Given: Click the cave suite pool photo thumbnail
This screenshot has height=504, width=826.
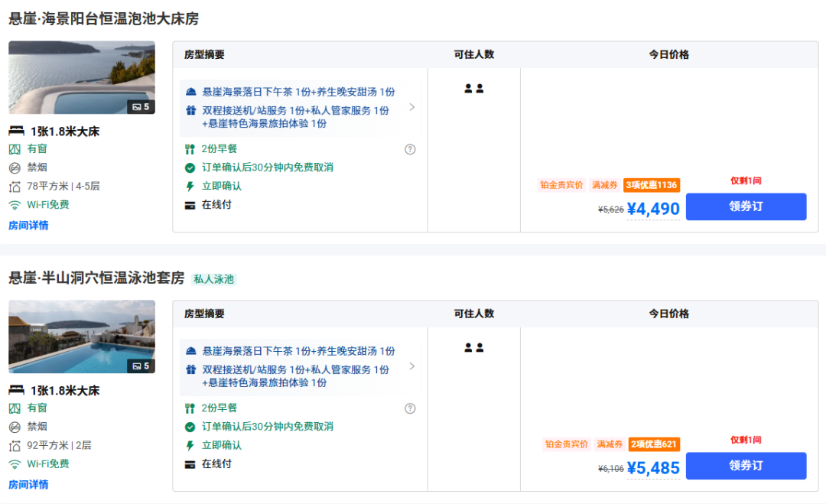Looking at the screenshot, I should pyautogui.click(x=81, y=337).
